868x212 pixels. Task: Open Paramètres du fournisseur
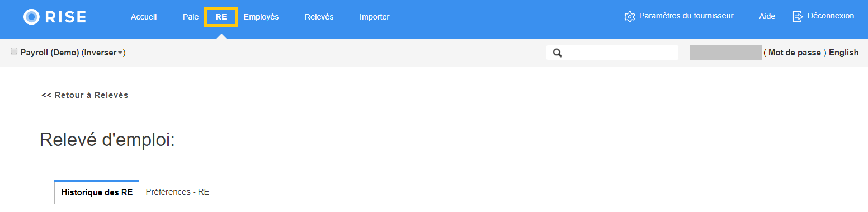click(x=686, y=16)
